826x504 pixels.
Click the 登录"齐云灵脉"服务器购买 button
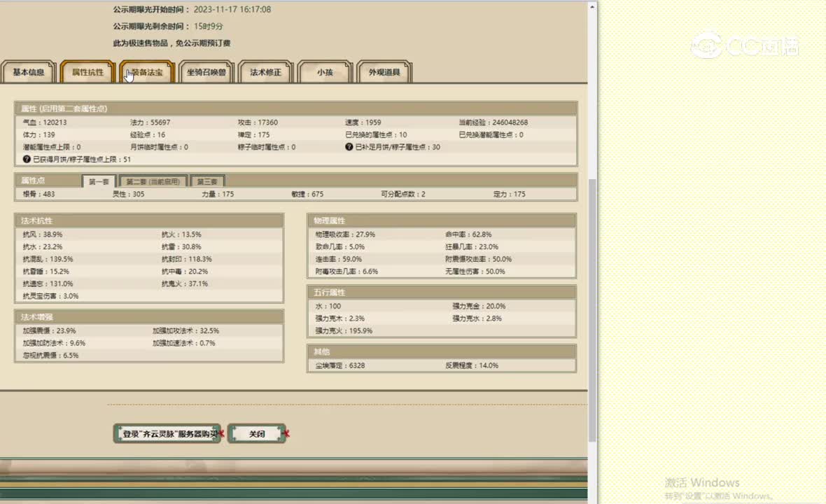[167, 434]
